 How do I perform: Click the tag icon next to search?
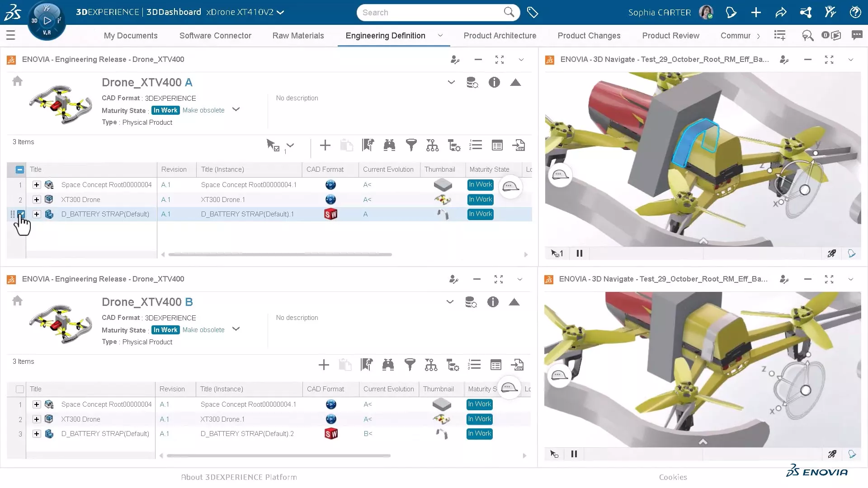533,13
